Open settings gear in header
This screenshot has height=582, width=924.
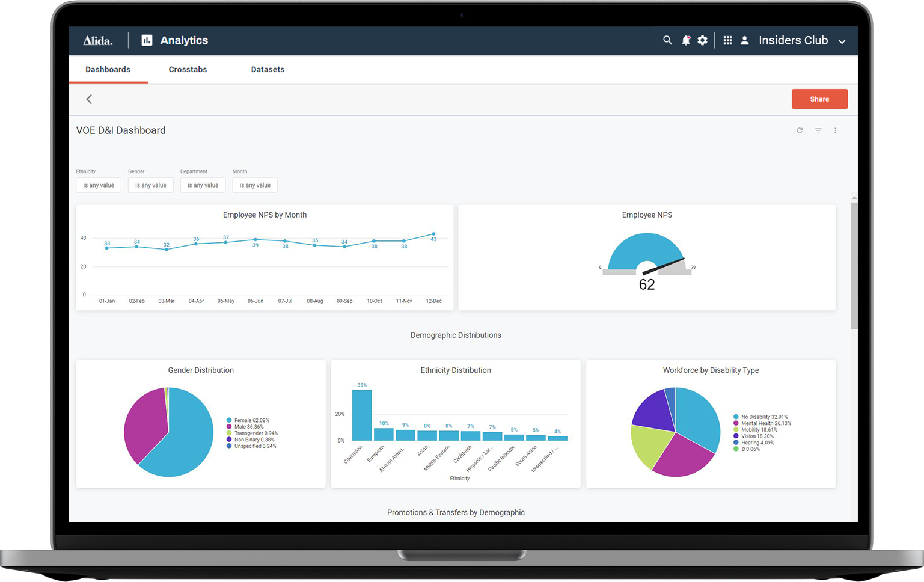point(702,40)
